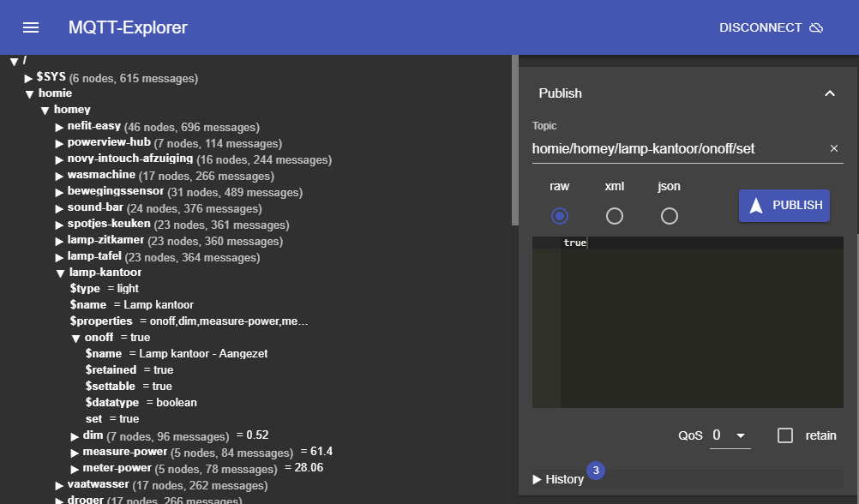Select the json format radio button
Image resolution: width=859 pixels, height=504 pixels.
(669, 216)
